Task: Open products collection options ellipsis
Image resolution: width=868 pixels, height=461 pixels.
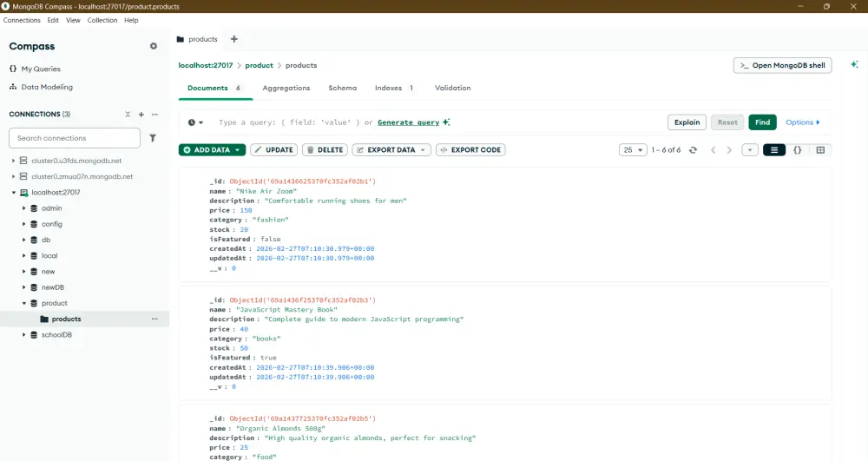Action: 155,319
